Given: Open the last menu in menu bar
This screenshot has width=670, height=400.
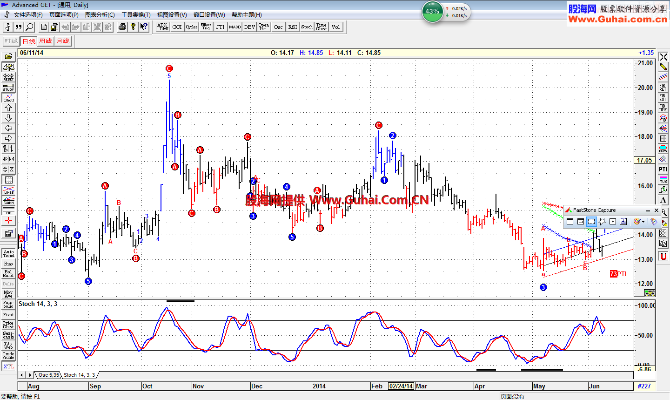Looking at the screenshot, I should click(243, 16).
